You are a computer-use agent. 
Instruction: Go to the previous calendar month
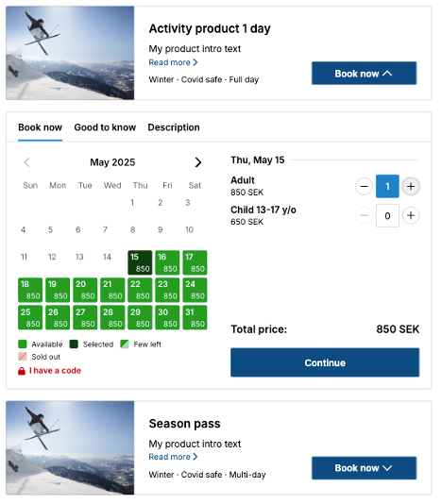click(27, 162)
